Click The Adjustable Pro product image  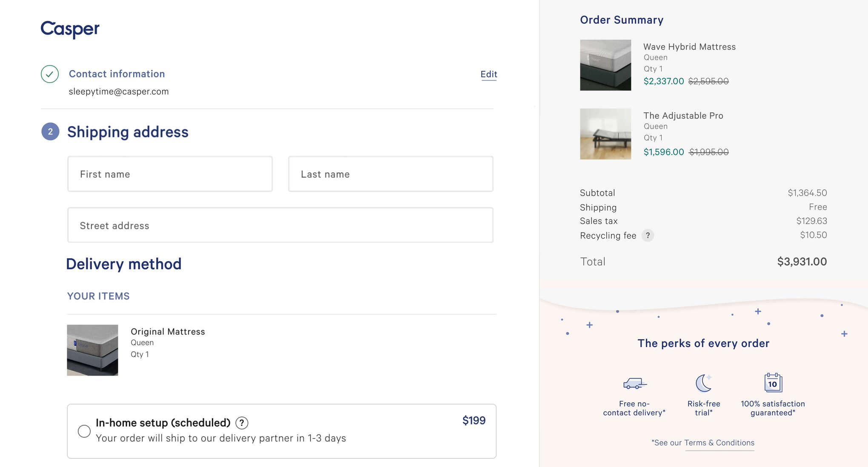pyautogui.click(x=605, y=134)
